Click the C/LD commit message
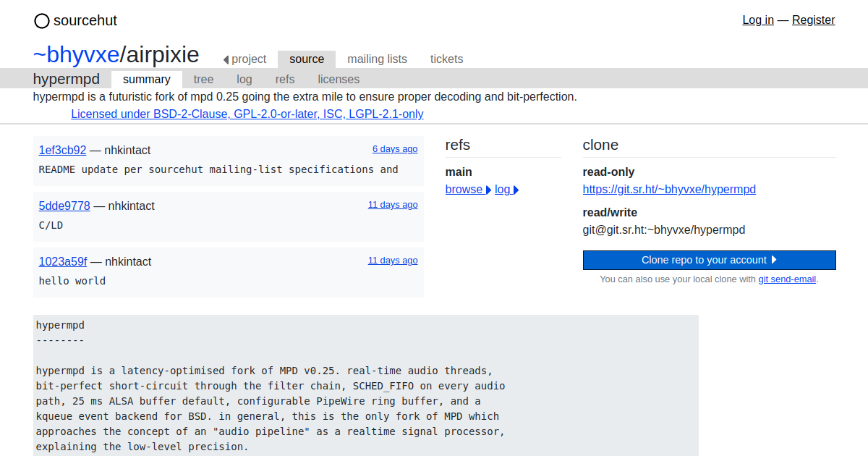The height and width of the screenshot is (456, 868). coord(51,225)
